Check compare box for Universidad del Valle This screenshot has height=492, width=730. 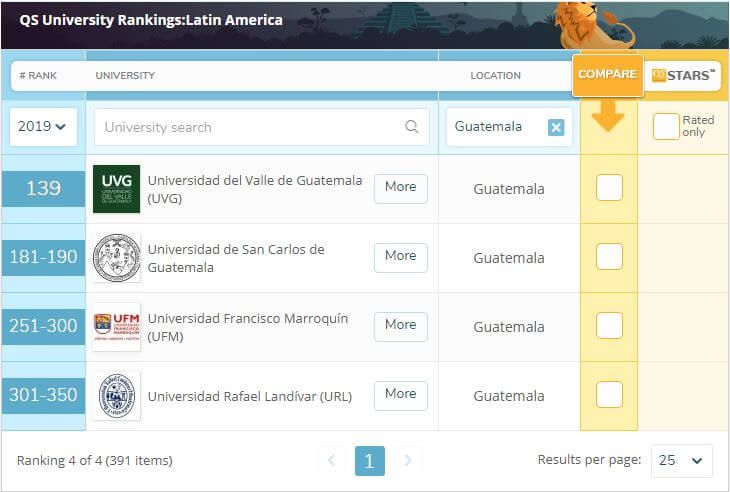[609, 188]
